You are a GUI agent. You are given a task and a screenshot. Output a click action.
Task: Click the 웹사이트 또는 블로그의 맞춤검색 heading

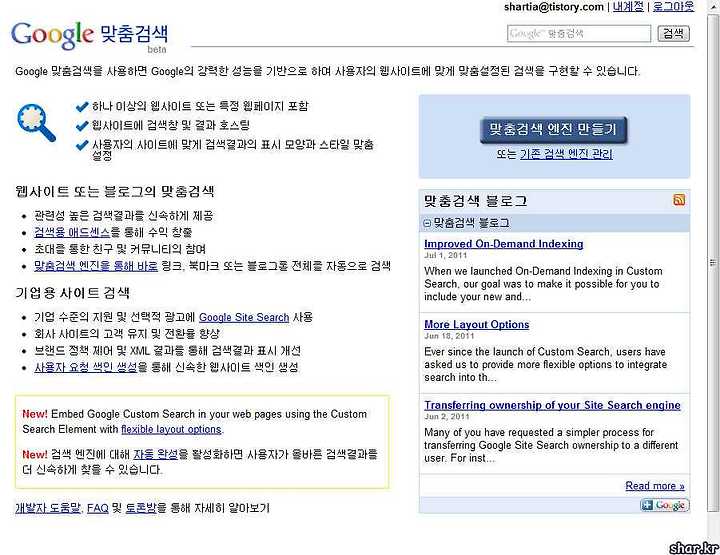coord(115,191)
